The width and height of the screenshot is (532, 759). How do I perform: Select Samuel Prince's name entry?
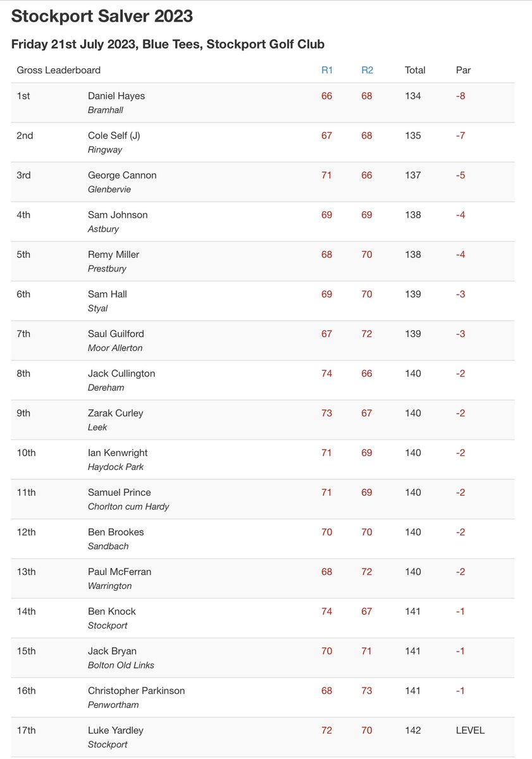[x=120, y=493]
